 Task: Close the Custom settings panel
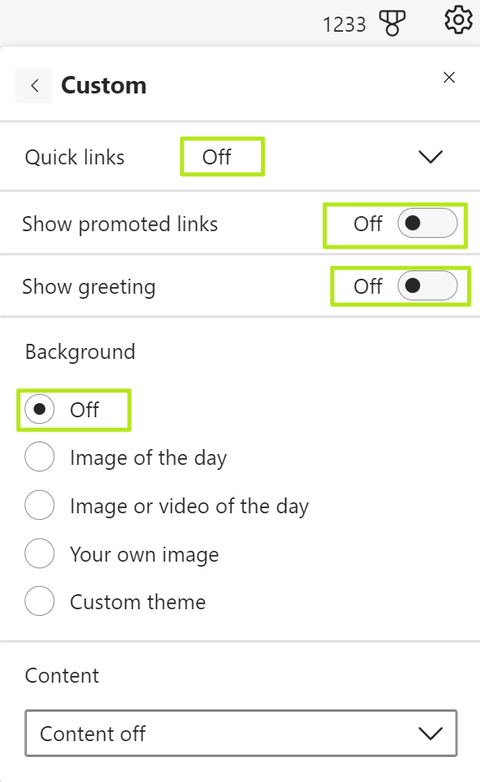click(x=449, y=77)
